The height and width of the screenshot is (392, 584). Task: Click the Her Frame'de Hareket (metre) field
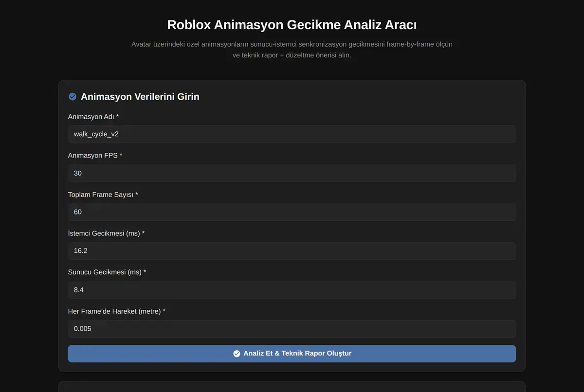(292, 329)
